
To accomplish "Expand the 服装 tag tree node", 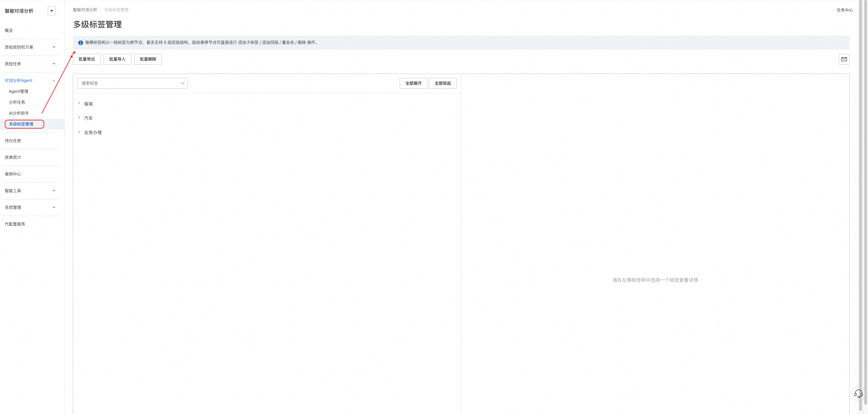I will (79, 103).
